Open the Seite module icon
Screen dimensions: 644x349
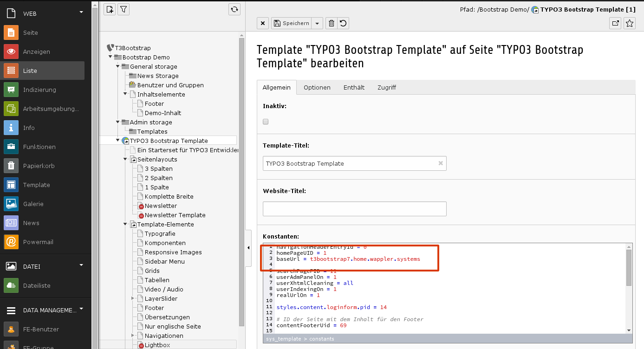click(11, 32)
